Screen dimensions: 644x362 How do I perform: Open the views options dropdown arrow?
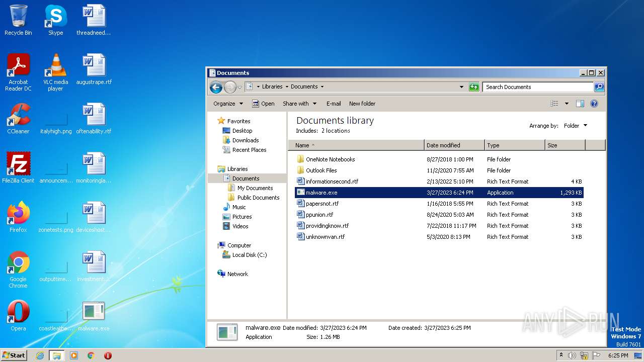[567, 104]
